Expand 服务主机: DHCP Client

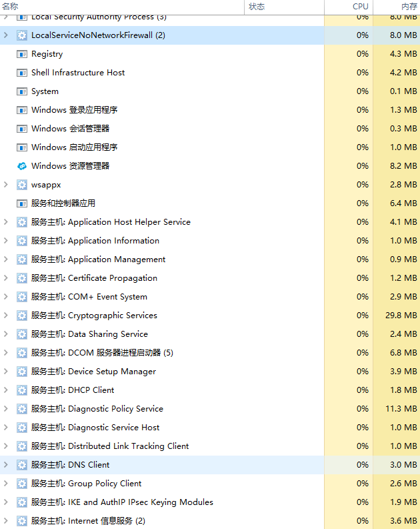pos(6,390)
